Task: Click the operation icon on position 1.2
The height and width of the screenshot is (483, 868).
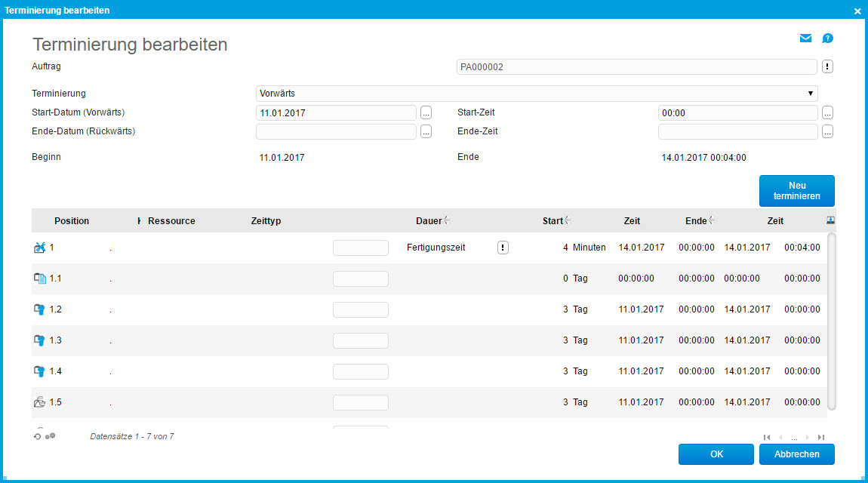Action: click(39, 309)
